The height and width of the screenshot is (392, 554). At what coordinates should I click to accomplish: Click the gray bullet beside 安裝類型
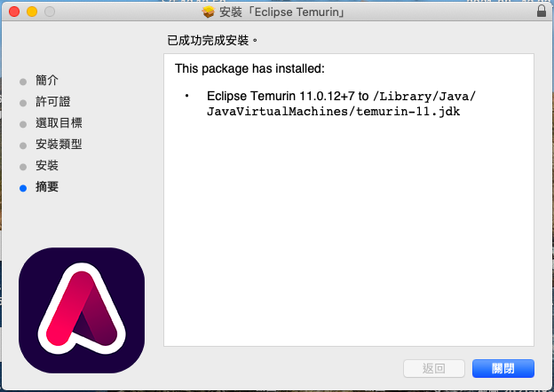pos(23,145)
